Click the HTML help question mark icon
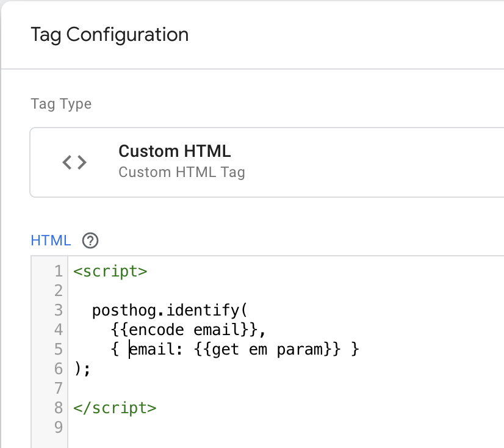Screen dimensions: 504x448 click(x=90, y=240)
